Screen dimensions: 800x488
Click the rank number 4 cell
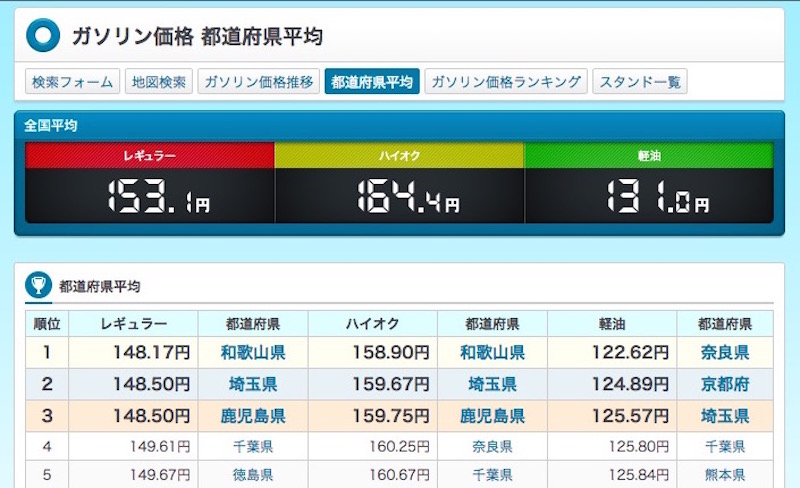[47, 447]
